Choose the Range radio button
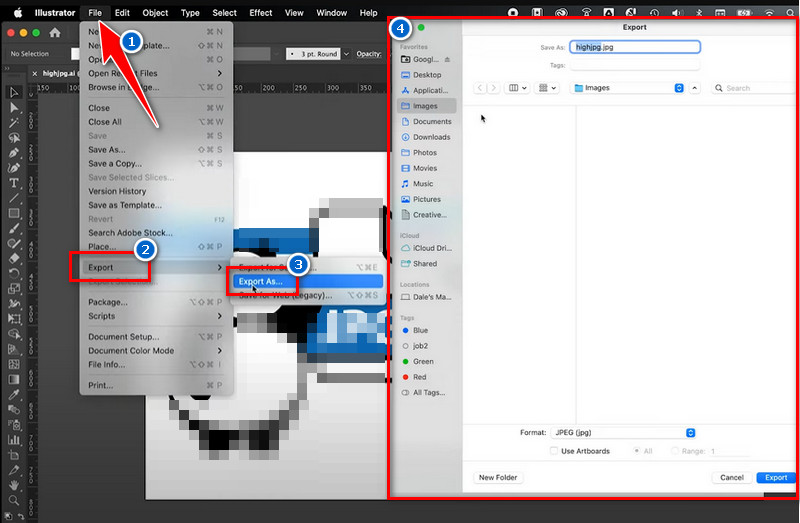Viewport: 800px width, 523px height. 675,451
